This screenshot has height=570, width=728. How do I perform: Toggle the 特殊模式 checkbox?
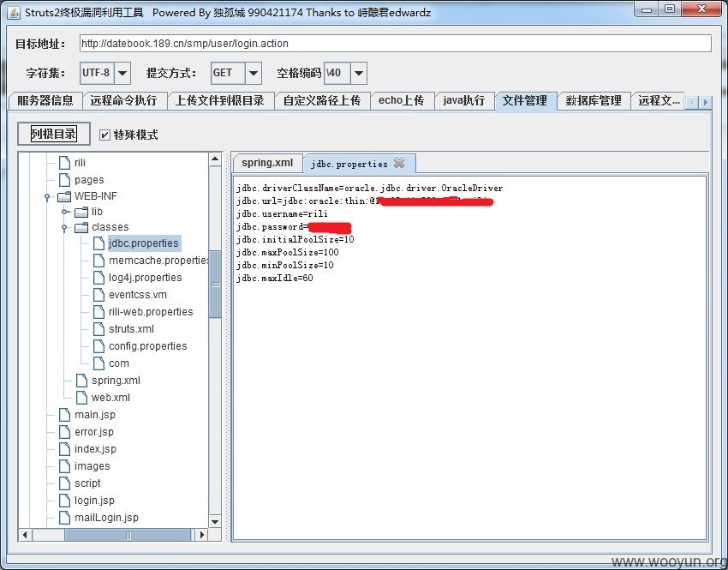[x=105, y=135]
